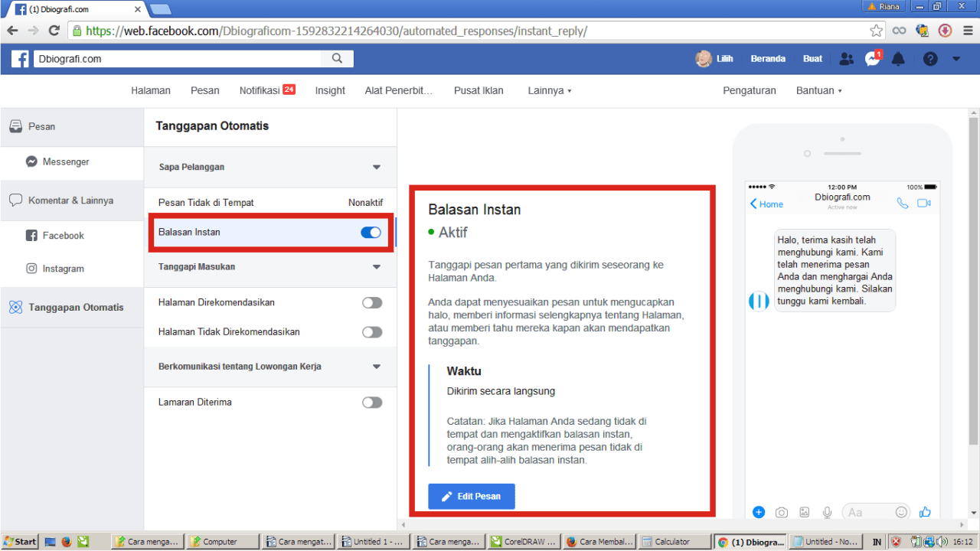Image resolution: width=980 pixels, height=551 pixels.
Task: Open Pengaturan page settings
Action: pyautogui.click(x=750, y=90)
